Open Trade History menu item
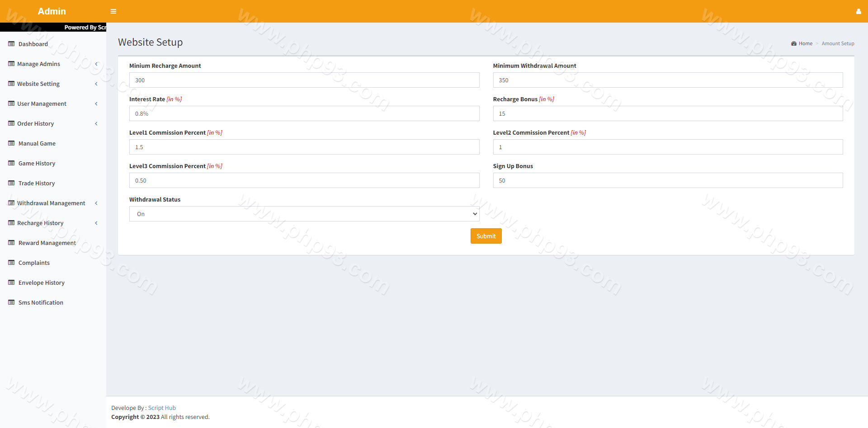This screenshot has width=868, height=428. point(37,183)
